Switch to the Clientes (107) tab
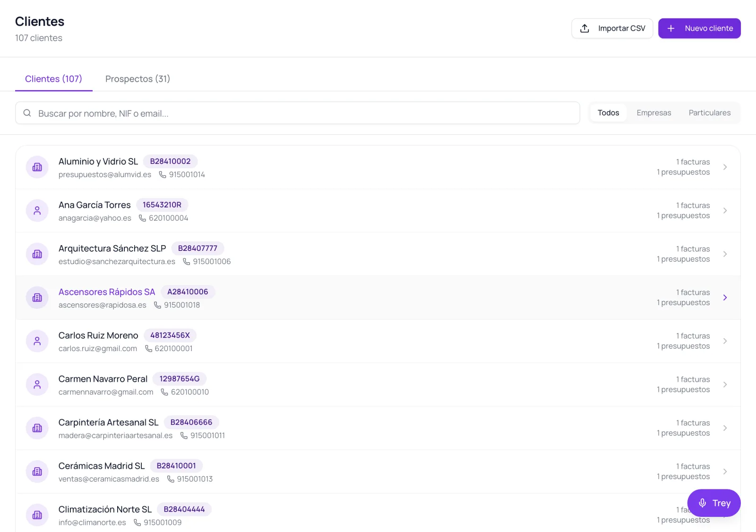 point(53,79)
